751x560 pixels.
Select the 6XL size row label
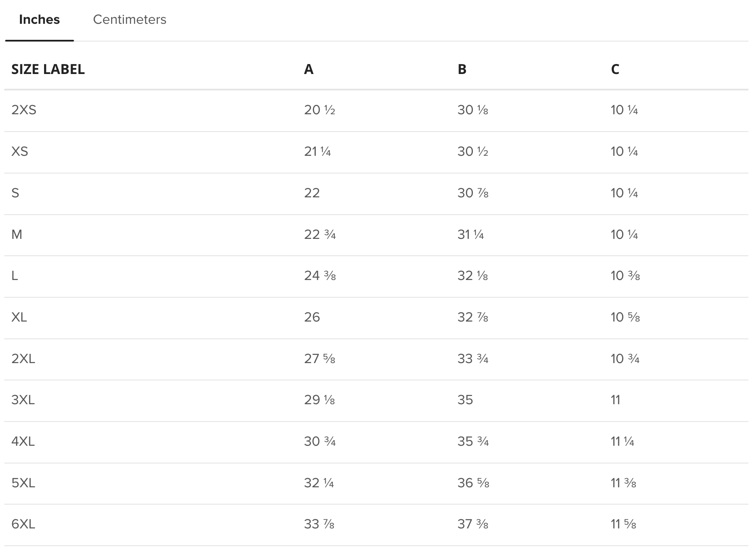23,524
